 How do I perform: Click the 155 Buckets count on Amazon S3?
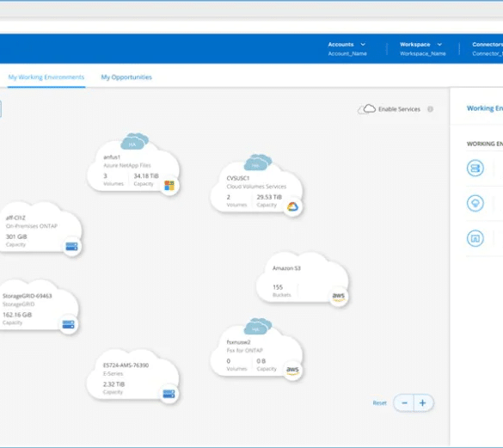pyautogui.click(x=278, y=287)
